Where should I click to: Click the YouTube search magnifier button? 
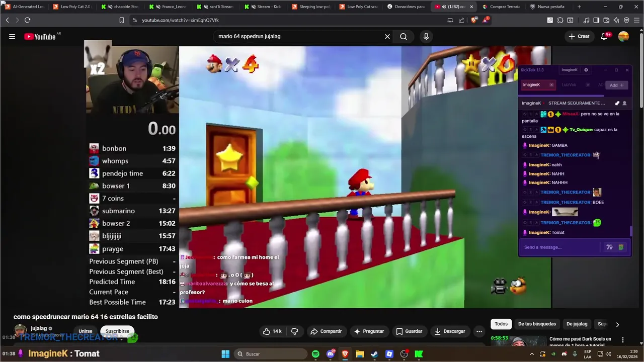[x=404, y=37]
